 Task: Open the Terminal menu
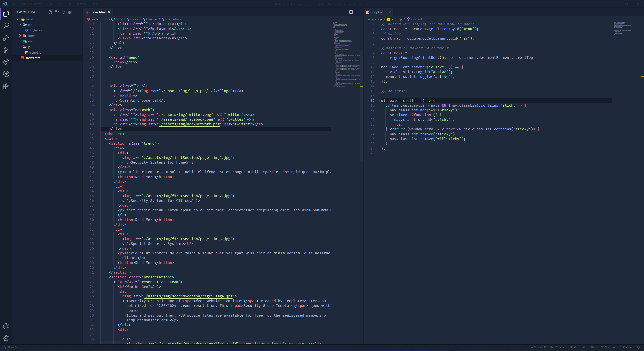pyautogui.click(x=81, y=4)
